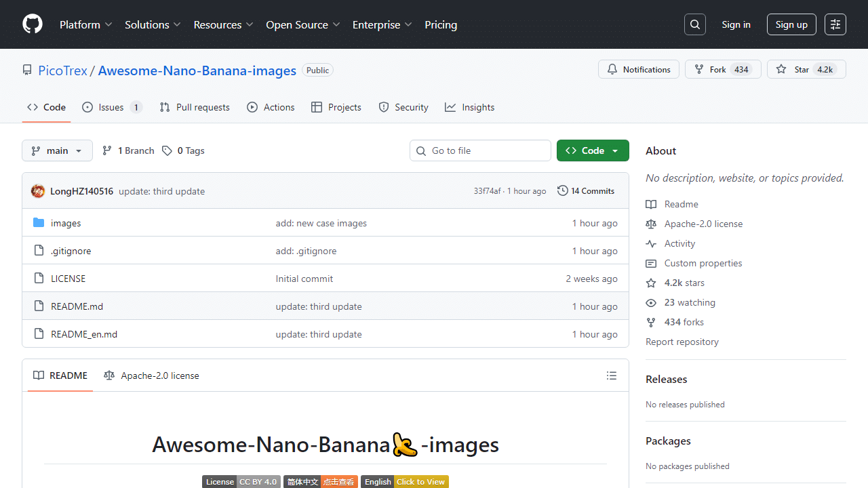Click the banana emoji in README title
The height and width of the screenshot is (488, 868).
click(405, 445)
